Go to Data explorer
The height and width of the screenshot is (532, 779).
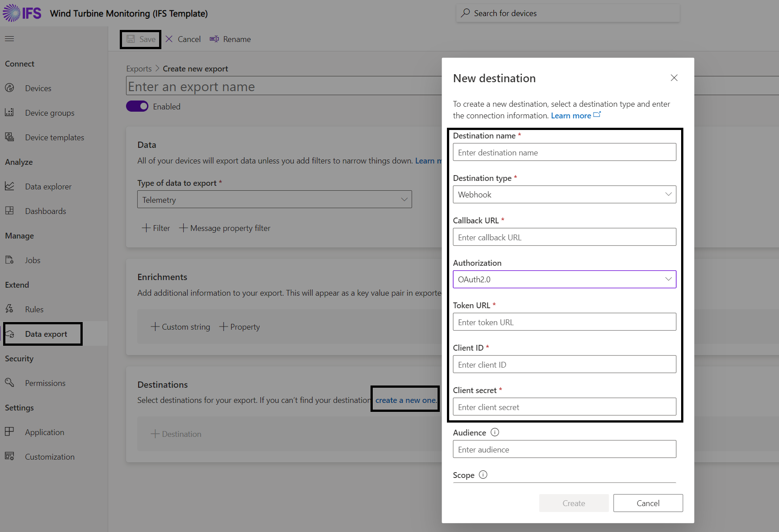(x=48, y=186)
